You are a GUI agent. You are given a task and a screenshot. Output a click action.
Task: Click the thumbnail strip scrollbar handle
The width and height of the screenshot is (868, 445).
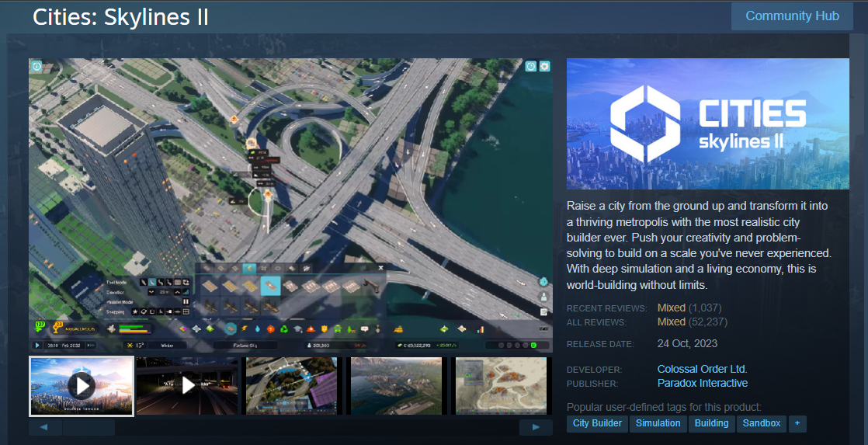[x=89, y=426]
